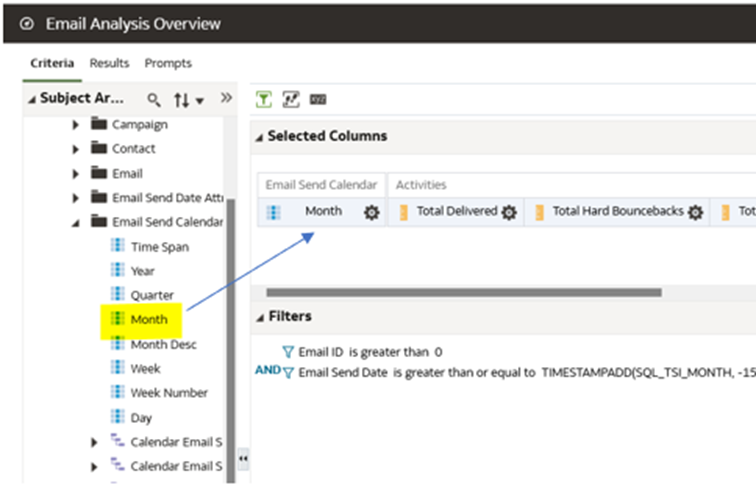This screenshot has width=756, height=488.
Task: Click the Email ID is greater than 0 filter
Action: pyautogui.click(x=370, y=352)
